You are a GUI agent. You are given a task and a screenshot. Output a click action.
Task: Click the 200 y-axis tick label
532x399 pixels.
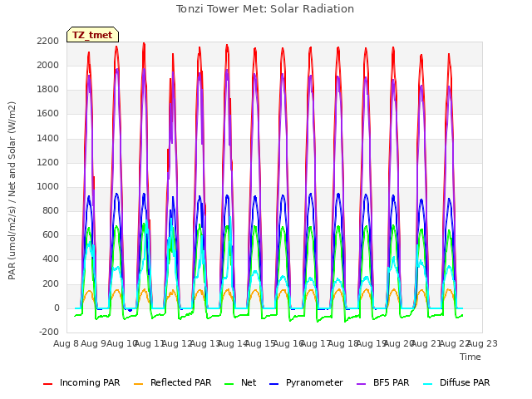(51, 283)
